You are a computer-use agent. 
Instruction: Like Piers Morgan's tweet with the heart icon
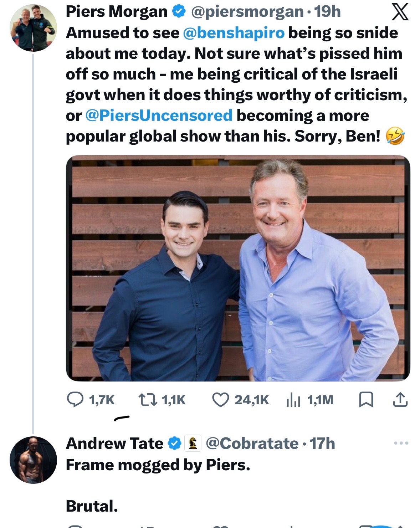pyautogui.click(x=220, y=400)
